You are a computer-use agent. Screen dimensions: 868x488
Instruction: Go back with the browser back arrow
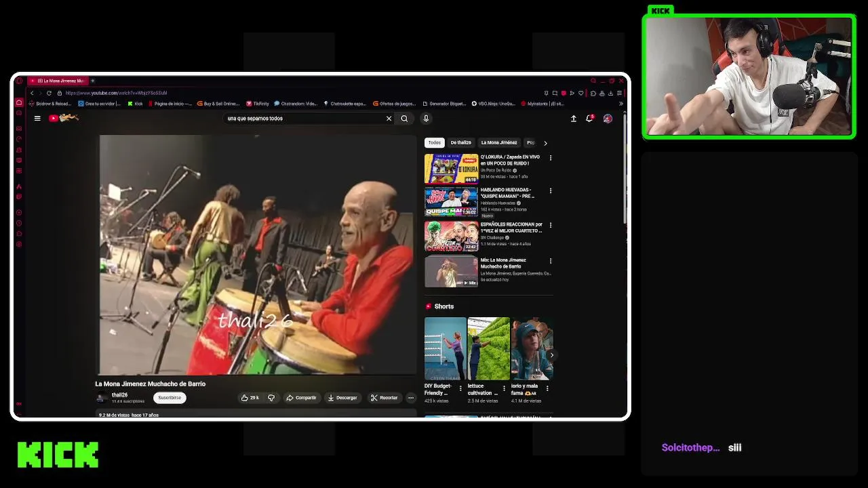coord(31,93)
